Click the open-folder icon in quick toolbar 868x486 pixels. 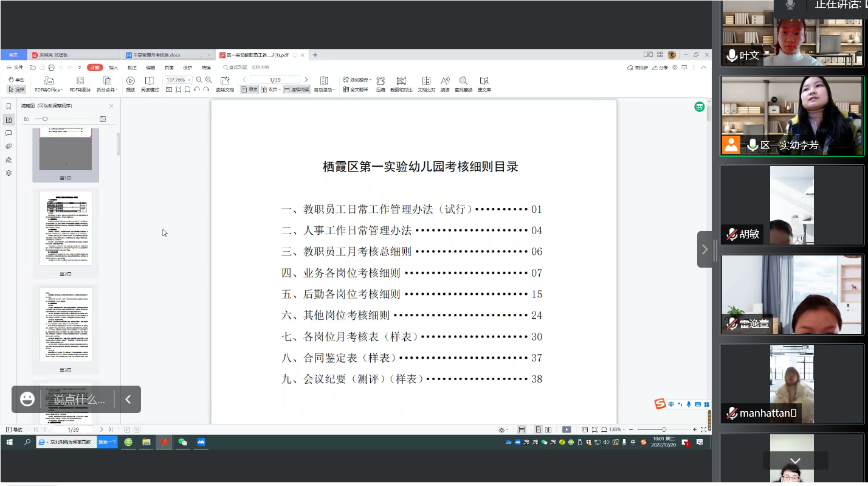pos(33,68)
